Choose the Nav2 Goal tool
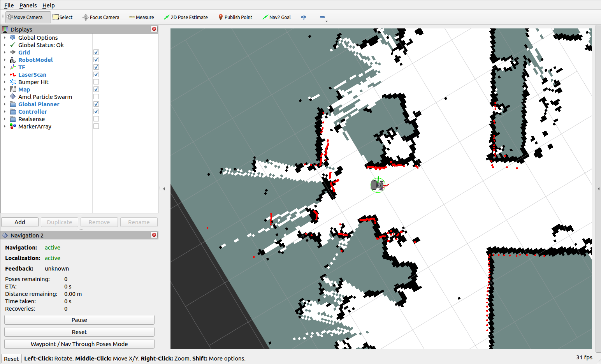 point(276,17)
